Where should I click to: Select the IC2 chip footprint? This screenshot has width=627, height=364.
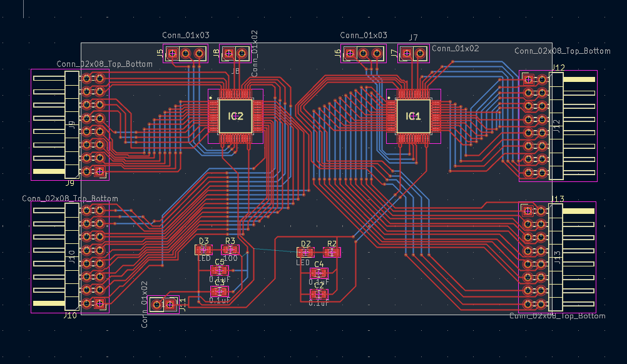(x=235, y=116)
